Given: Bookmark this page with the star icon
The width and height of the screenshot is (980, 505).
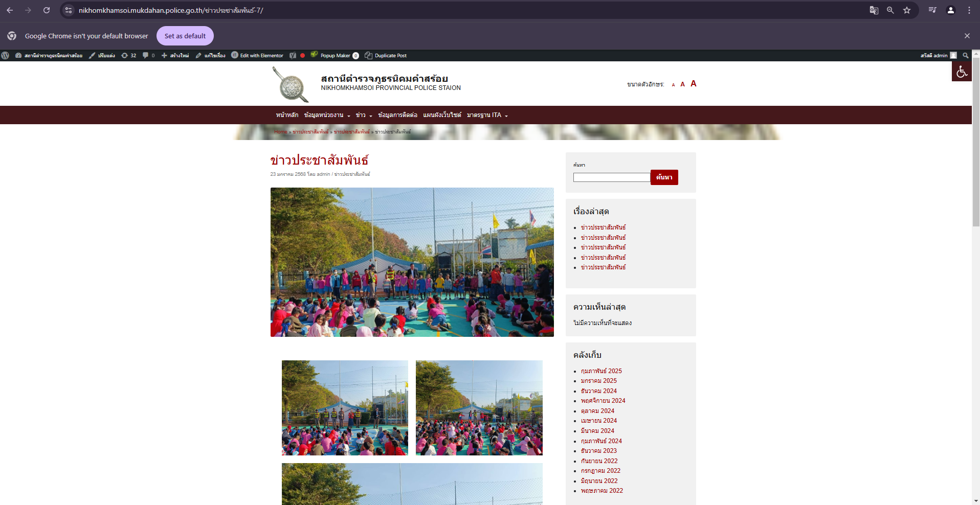Looking at the screenshot, I should pyautogui.click(x=907, y=10).
